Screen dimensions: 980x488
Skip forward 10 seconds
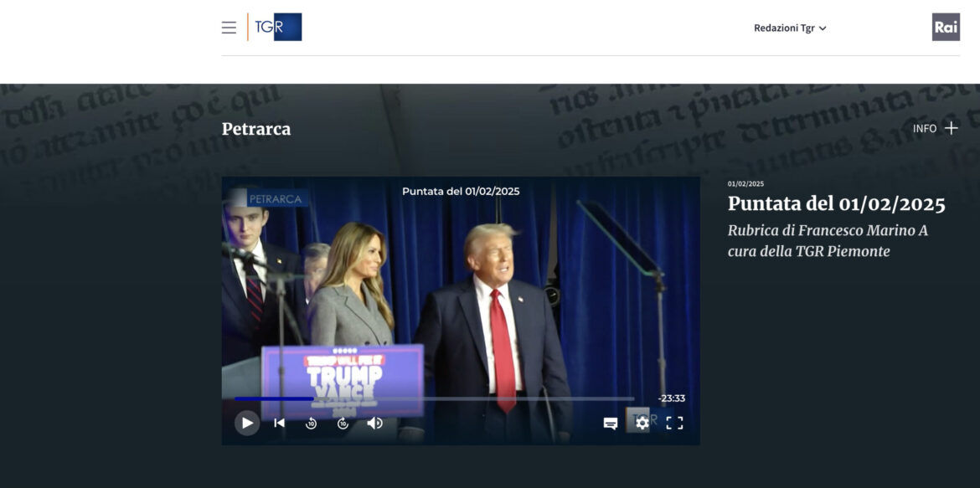[x=343, y=424]
